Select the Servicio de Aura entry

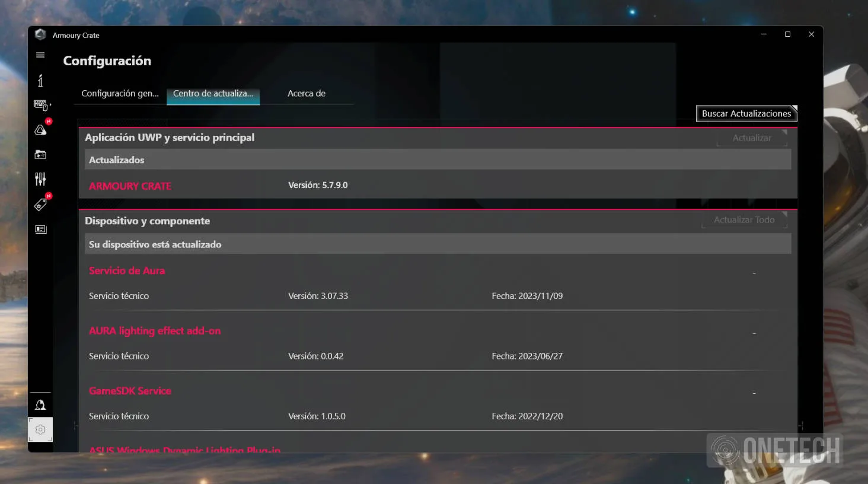(x=127, y=270)
